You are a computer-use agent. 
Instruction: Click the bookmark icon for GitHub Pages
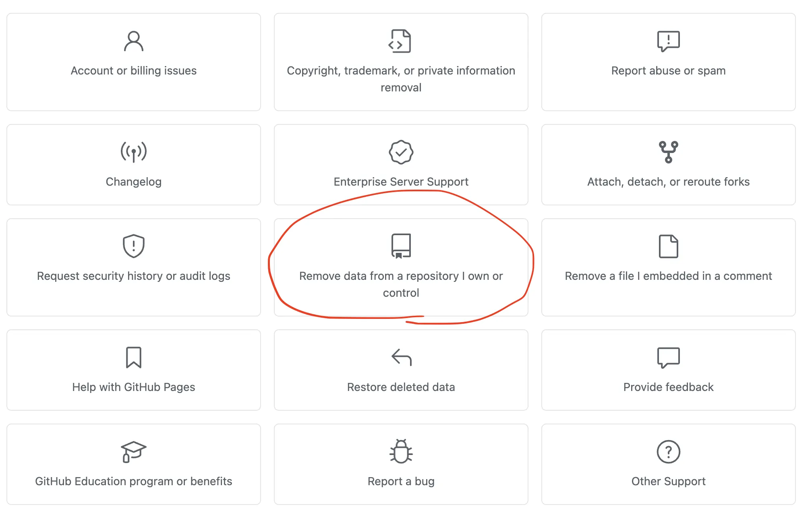pyautogui.click(x=133, y=357)
